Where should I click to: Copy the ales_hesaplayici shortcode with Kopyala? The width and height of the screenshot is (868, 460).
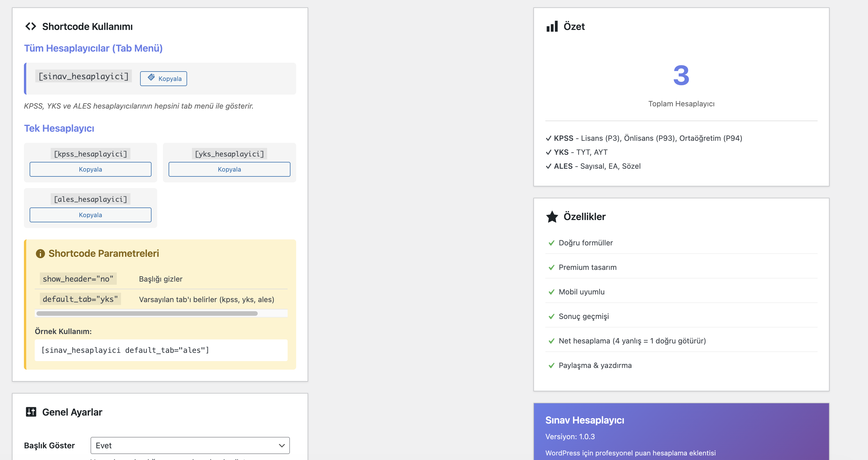90,215
